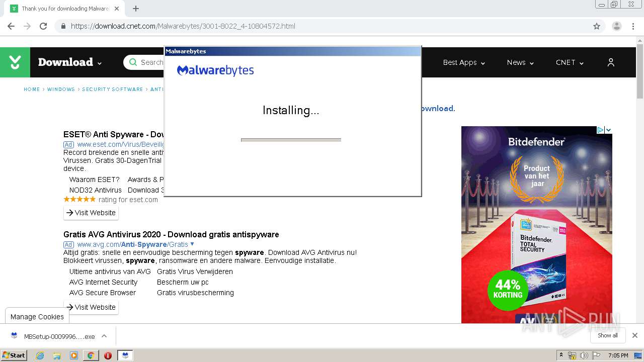Click the 44% korting badge

click(x=508, y=290)
